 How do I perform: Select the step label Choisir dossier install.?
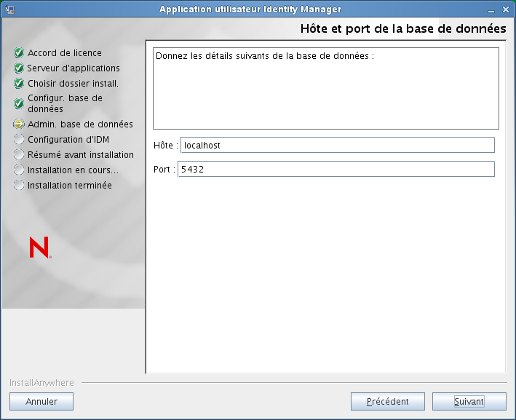point(73,84)
